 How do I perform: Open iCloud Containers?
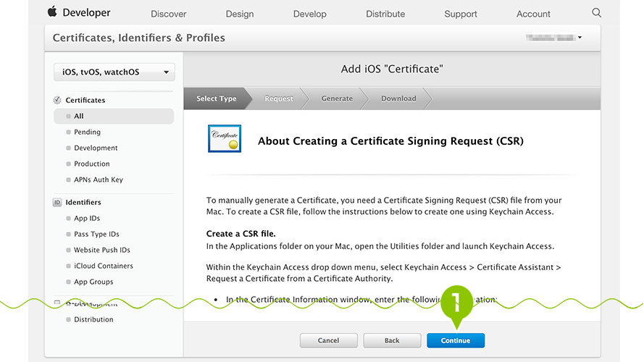pyautogui.click(x=103, y=266)
